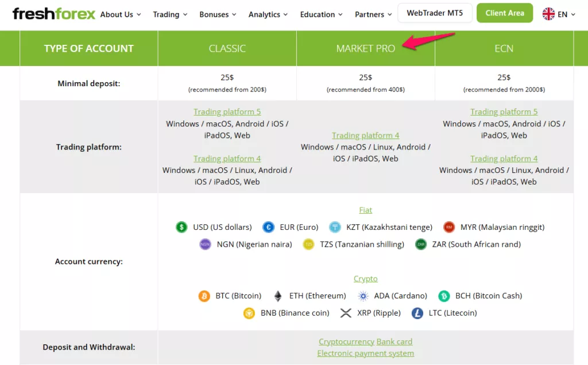
Task: Expand the About Us menu
Action: [x=121, y=14]
